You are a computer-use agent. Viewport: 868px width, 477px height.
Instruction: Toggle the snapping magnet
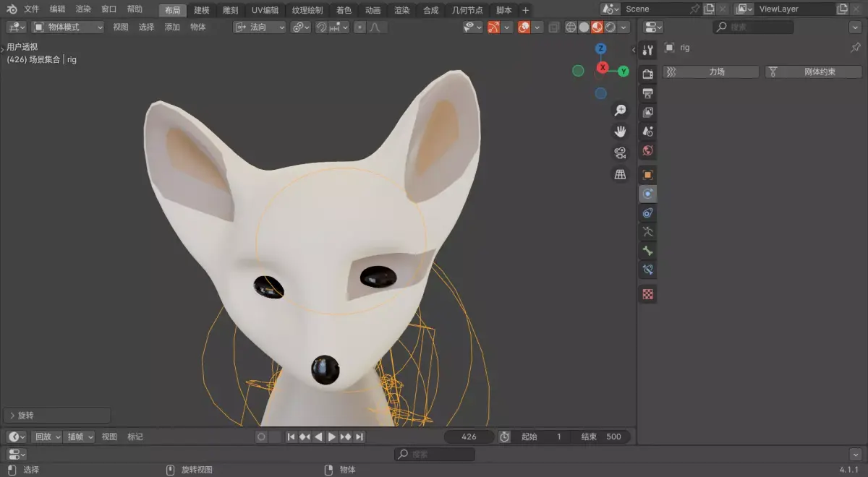coord(323,27)
